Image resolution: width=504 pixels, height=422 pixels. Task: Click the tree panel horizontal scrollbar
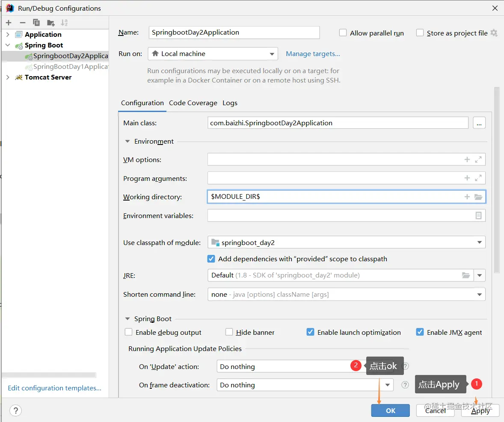point(49,375)
